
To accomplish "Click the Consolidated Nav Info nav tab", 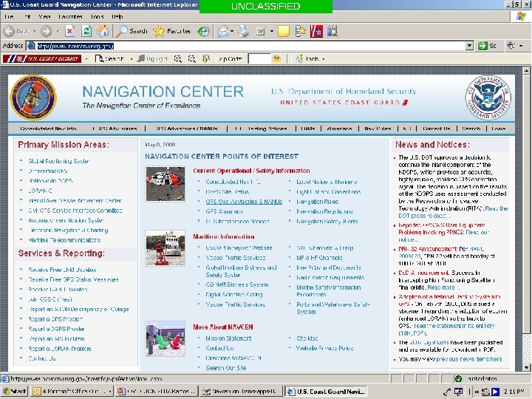I will (x=48, y=129).
